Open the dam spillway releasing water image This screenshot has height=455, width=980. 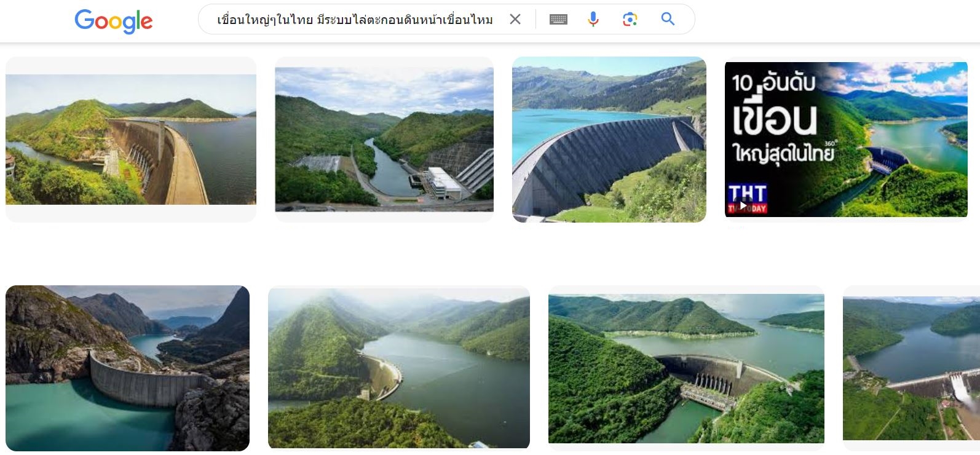click(911, 368)
